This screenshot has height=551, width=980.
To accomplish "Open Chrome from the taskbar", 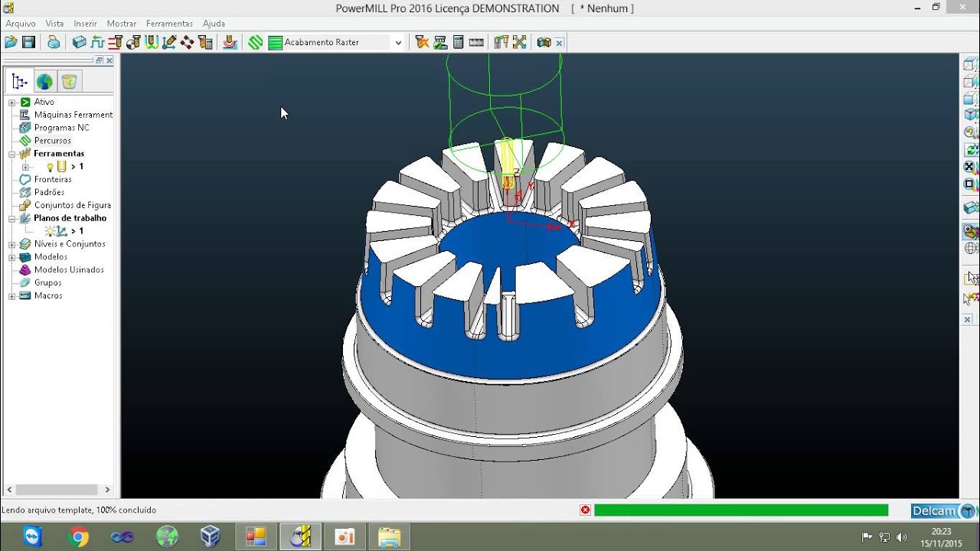I will tap(77, 537).
